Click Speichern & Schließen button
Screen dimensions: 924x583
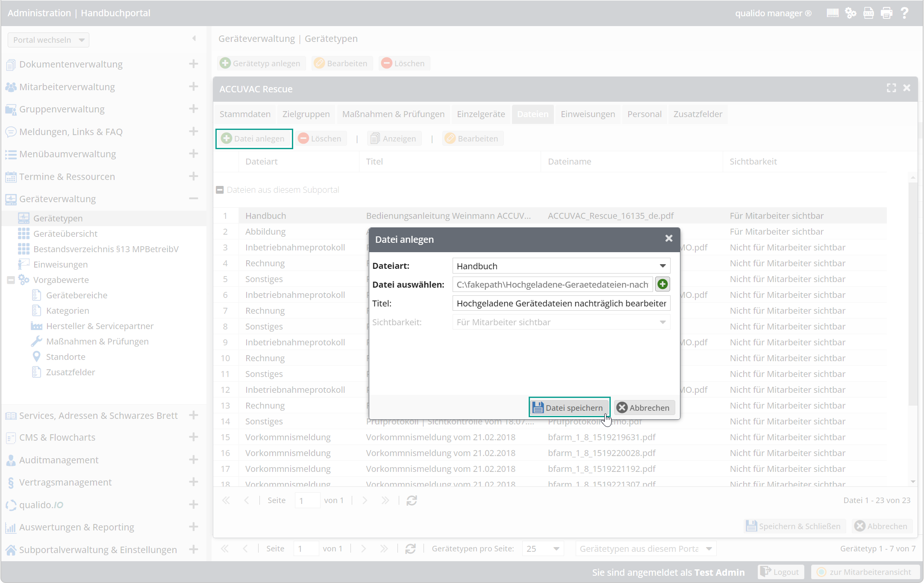point(794,526)
